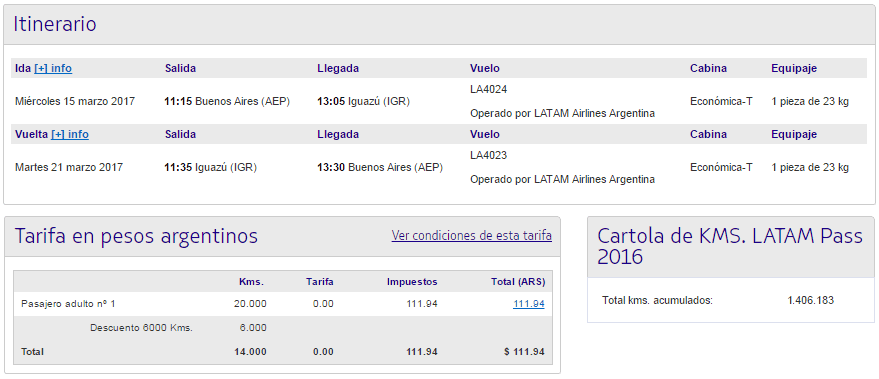Screen dimensions: 879x379
Task: Click the Equipaje header in Vuelta row
Action: click(794, 135)
